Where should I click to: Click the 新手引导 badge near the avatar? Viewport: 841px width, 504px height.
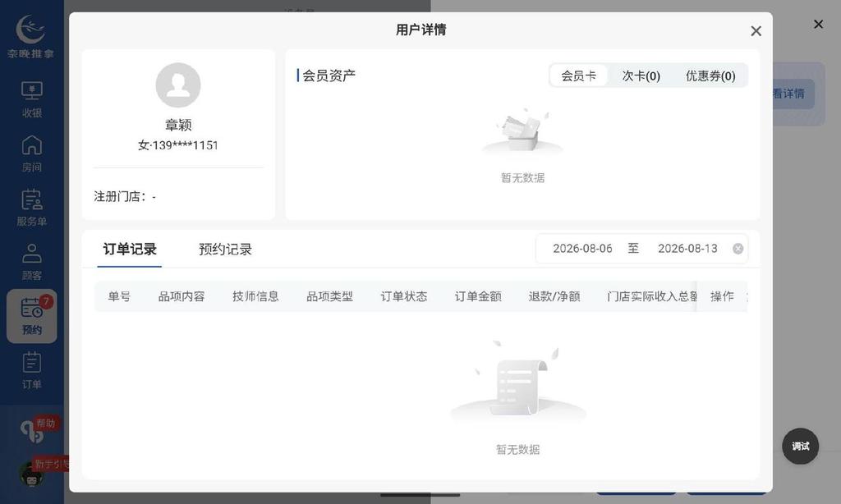point(52,464)
